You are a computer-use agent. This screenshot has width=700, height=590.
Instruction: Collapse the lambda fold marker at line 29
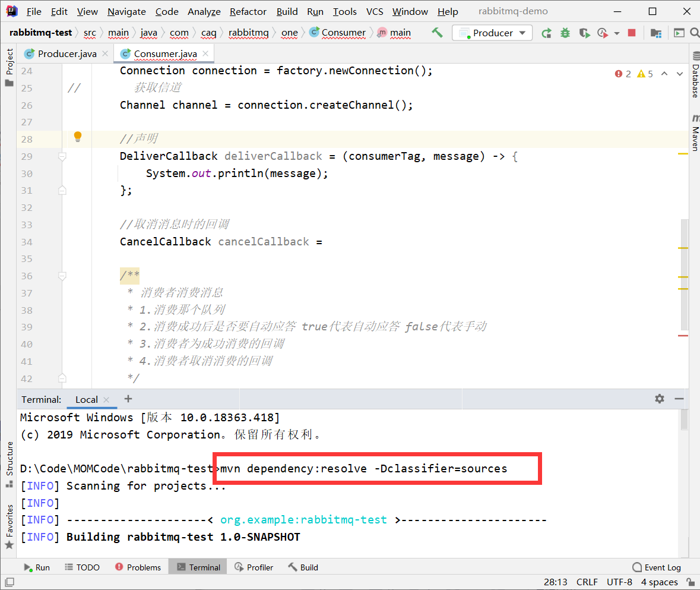[62, 156]
